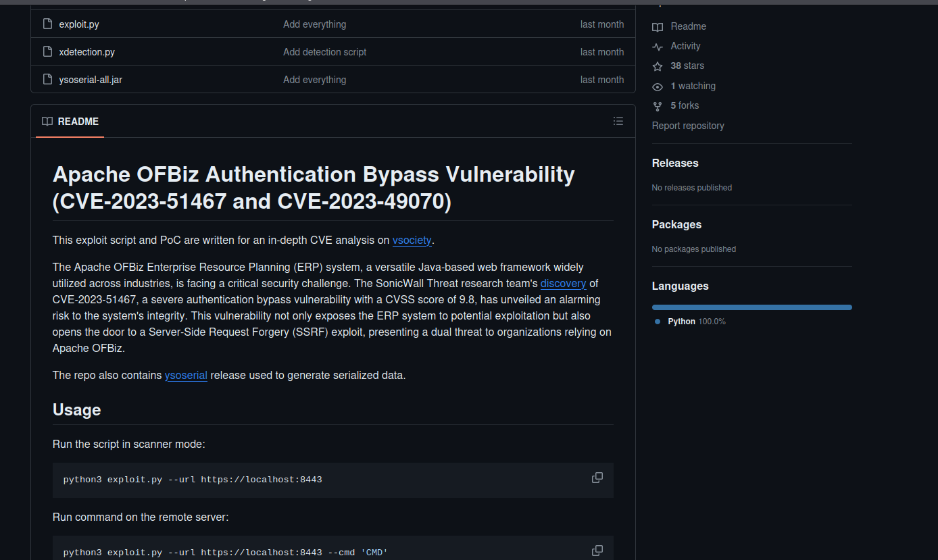Open the xdetection.py file

pos(87,52)
